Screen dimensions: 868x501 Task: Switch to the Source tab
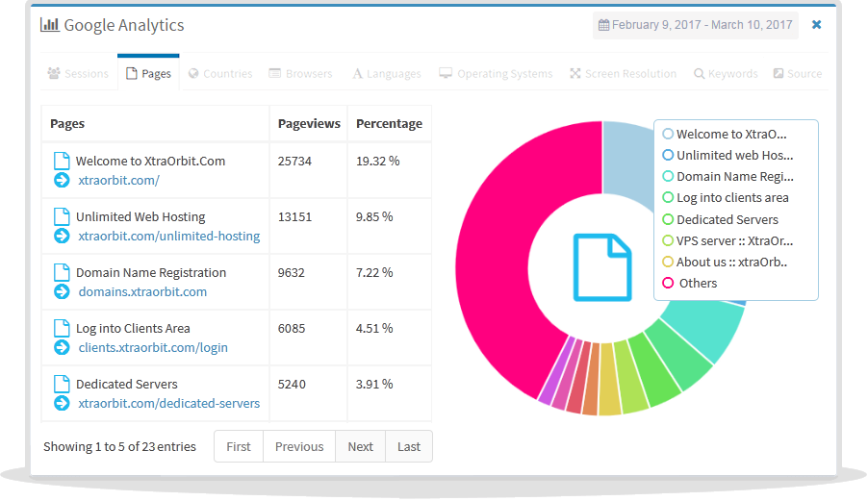[798, 73]
